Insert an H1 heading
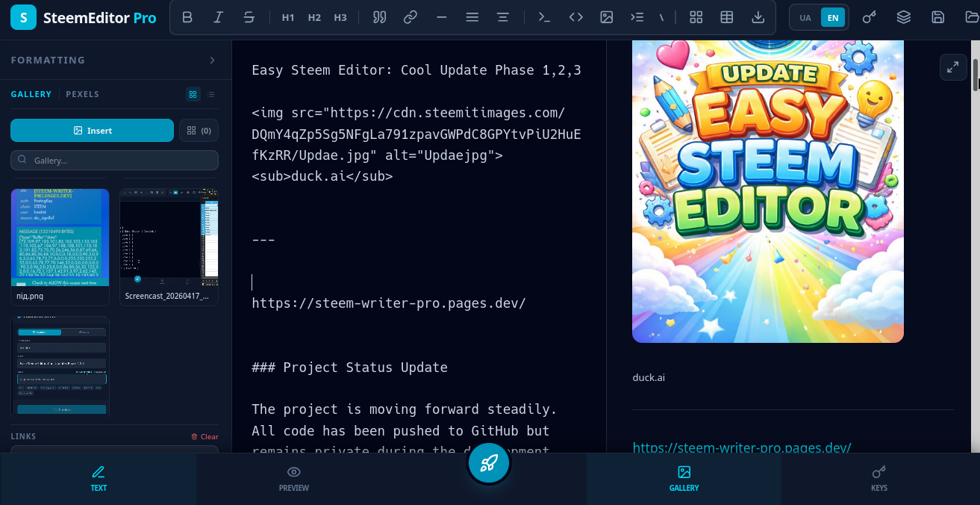The image size is (980, 505). click(288, 17)
